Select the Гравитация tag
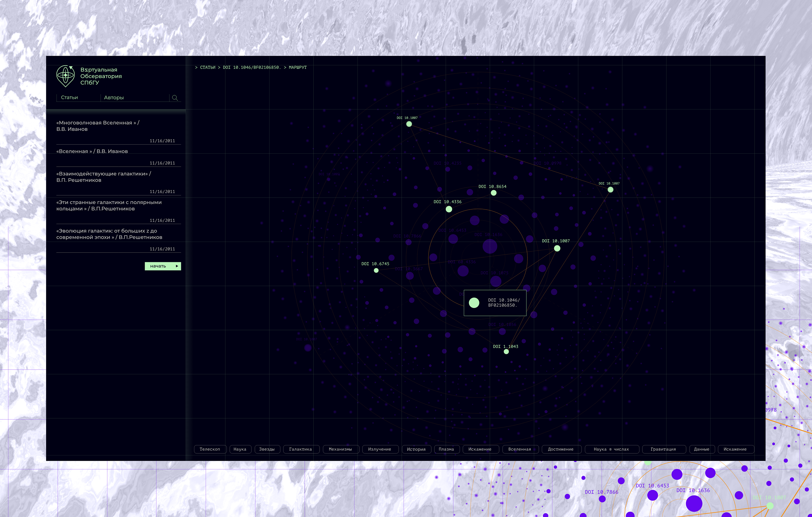This screenshot has height=517, width=812. point(663,449)
